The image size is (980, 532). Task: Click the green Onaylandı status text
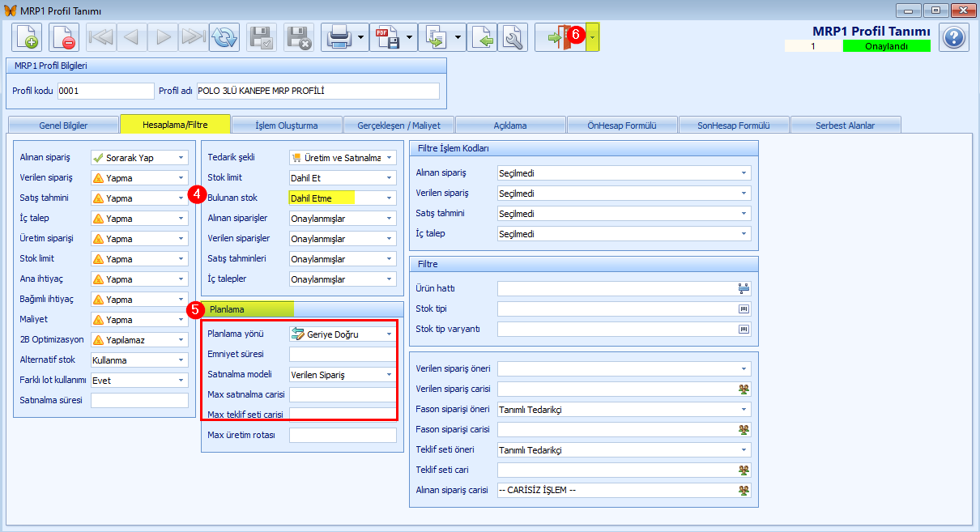click(886, 46)
